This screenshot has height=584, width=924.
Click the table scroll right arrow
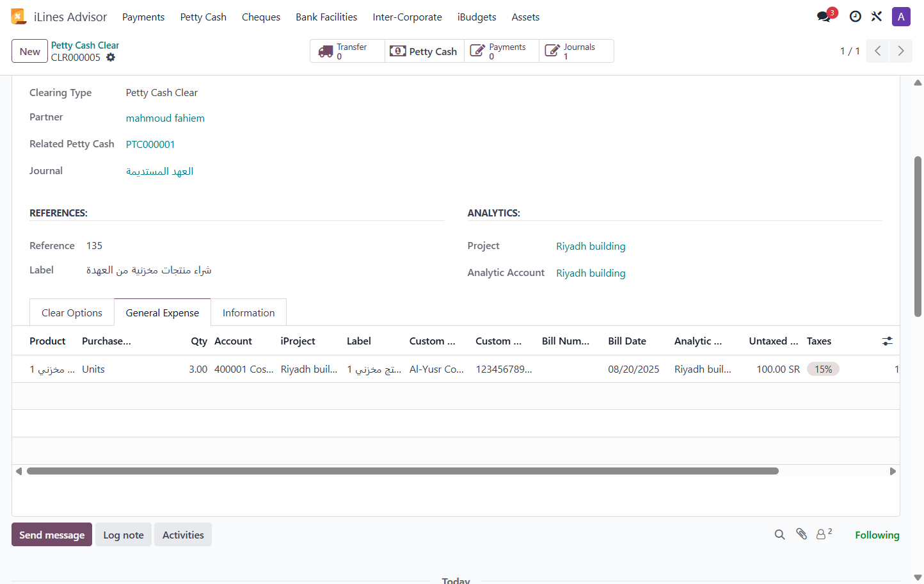(893, 471)
